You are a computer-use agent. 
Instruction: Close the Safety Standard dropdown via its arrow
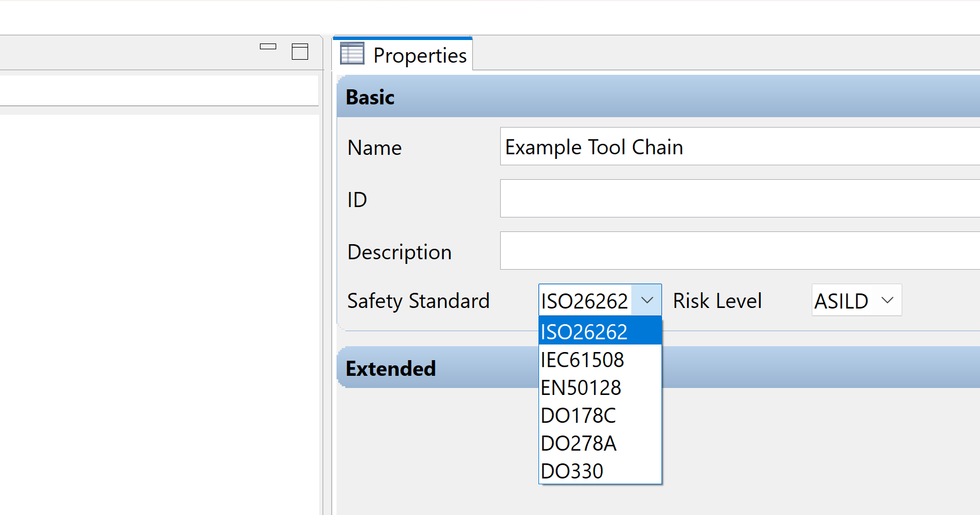pyautogui.click(x=647, y=300)
